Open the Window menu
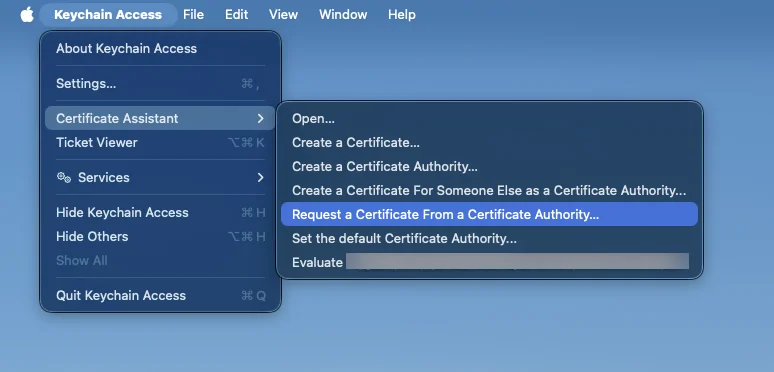Screen dimensions: 774x372 coord(343,15)
